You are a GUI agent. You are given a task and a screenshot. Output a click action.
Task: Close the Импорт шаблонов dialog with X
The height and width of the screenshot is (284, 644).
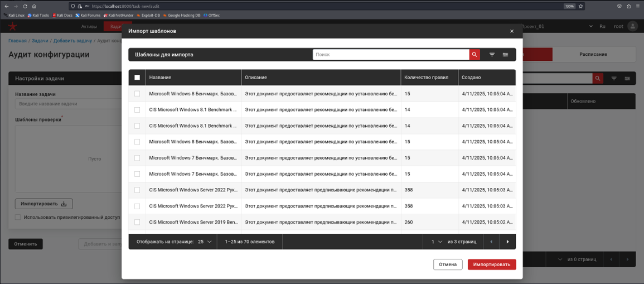pyautogui.click(x=512, y=31)
